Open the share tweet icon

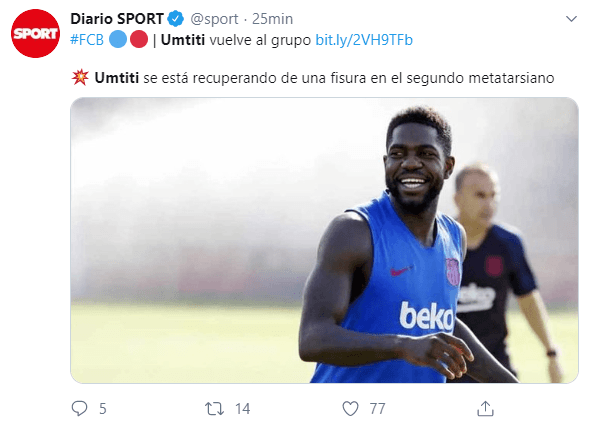486,408
